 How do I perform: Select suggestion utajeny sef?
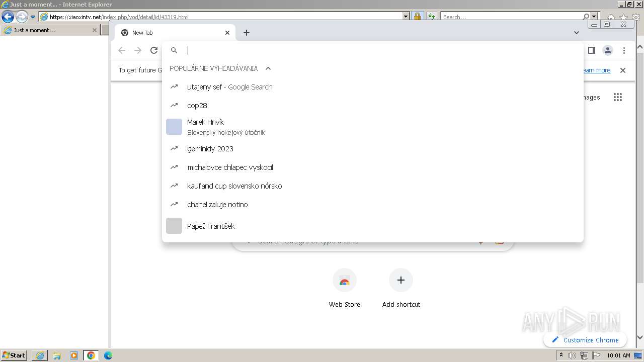[373, 87]
